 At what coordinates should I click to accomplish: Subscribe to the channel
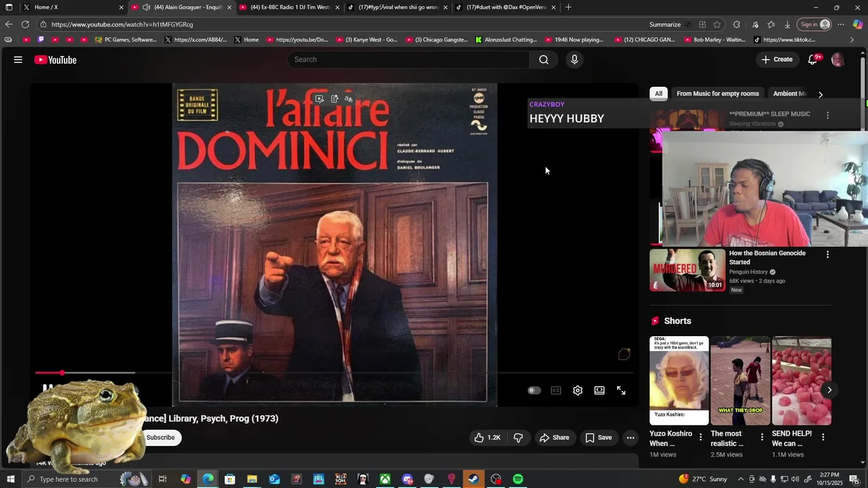point(161,438)
